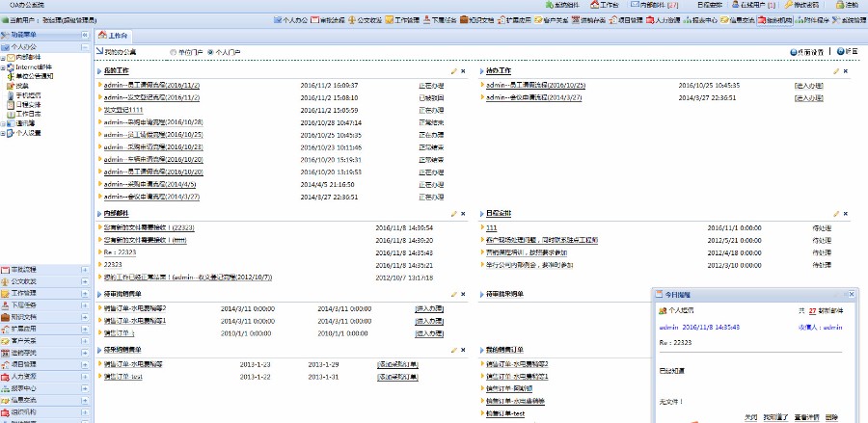Open 客户关系 in the top toolbar
The image size is (868, 423).
tap(552, 20)
